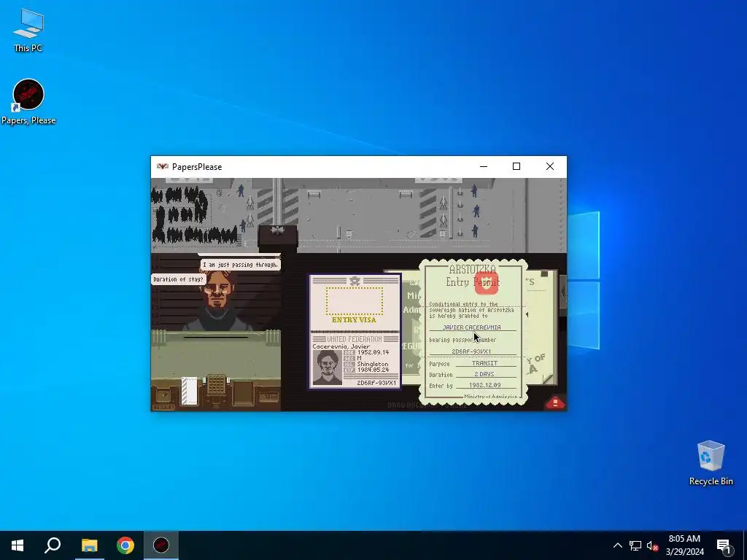Viewport: 747px width, 560px height.
Task: Select the number 2D6RF-93VX1 on the passport
Action: (x=376, y=382)
